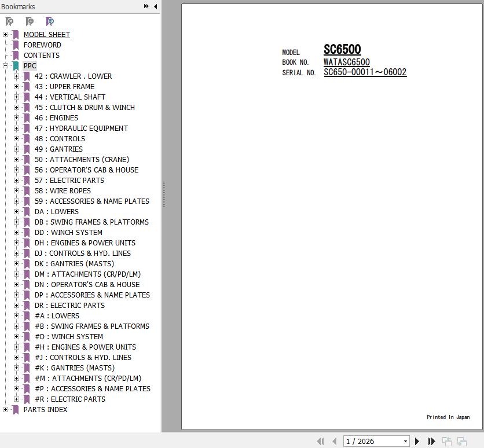This screenshot has height=448, width=484.
Task: Click bookmark icon beside DD : WINCH SYSTEM
Action: tap(27, 233)
